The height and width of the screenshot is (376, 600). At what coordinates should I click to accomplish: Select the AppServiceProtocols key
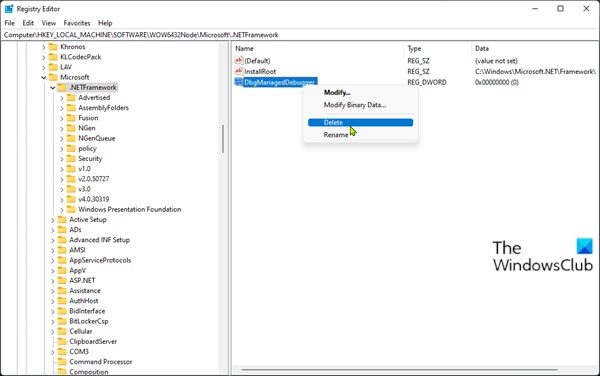pos(100,260)
